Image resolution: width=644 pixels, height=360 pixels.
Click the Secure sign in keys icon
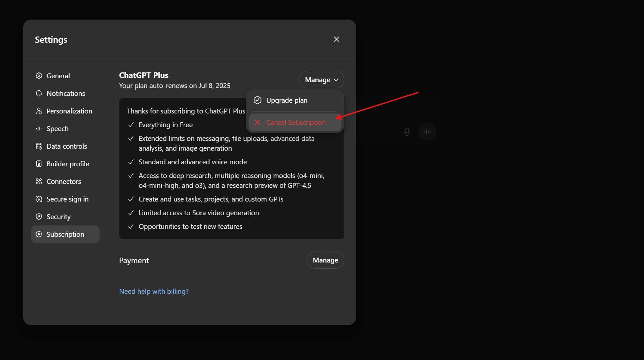pyautogui.click(x=39, y=199)
